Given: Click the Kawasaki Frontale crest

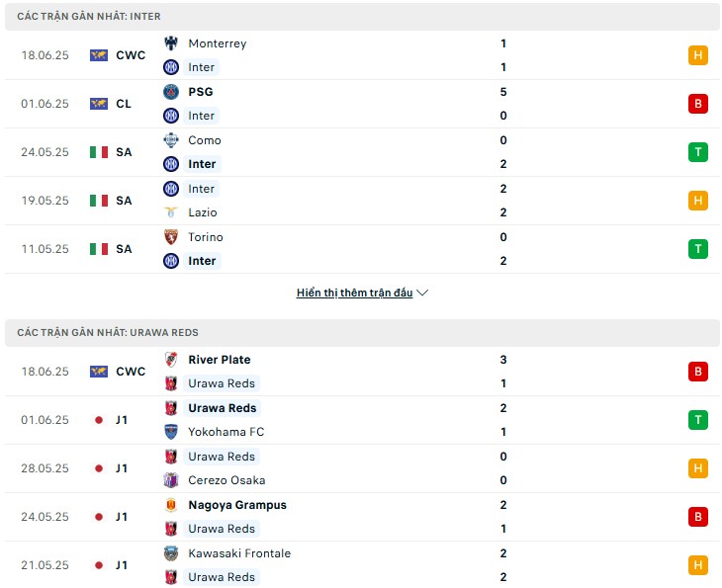Looking at the screenshot, I should [x=171, y=553].
